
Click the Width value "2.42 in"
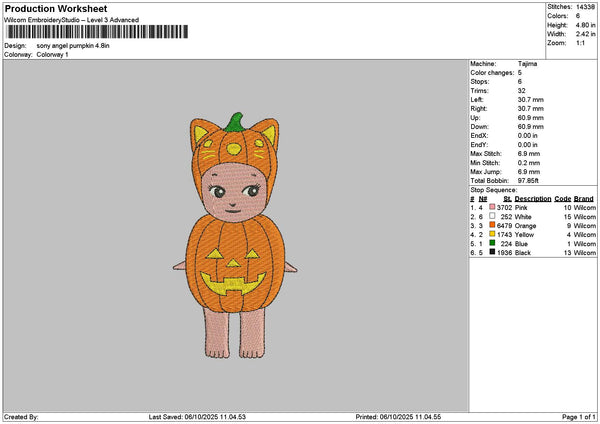coord(585,34)
